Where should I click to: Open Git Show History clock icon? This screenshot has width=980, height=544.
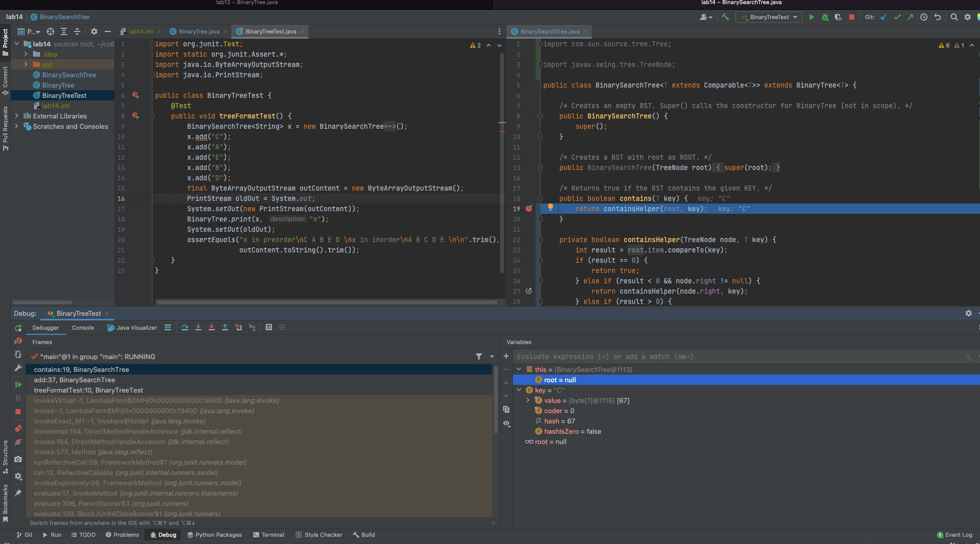click(924, 17)
